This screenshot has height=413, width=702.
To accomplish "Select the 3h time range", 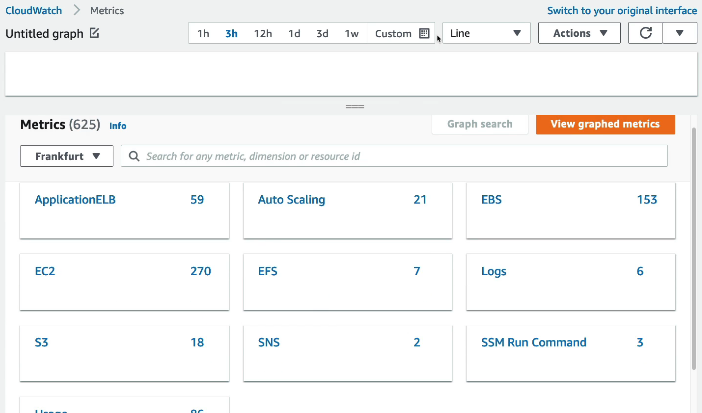I will click(231, 34).
